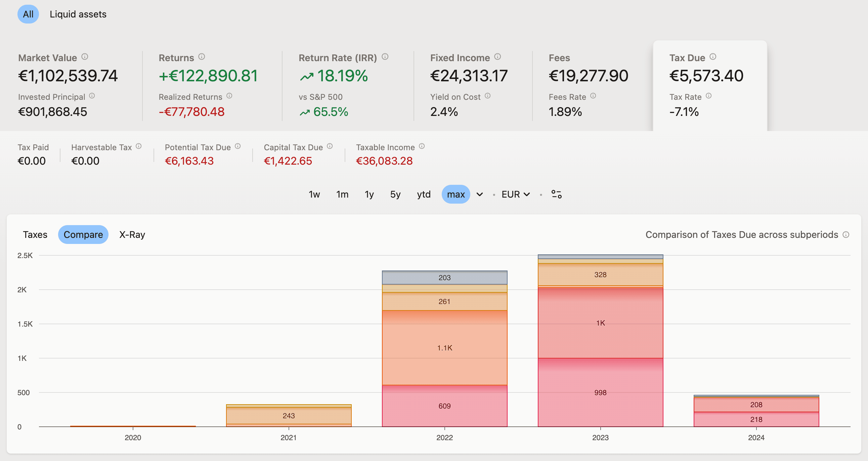
Task: Click info icon next to Fixed Income
Action: pos(498,56)
